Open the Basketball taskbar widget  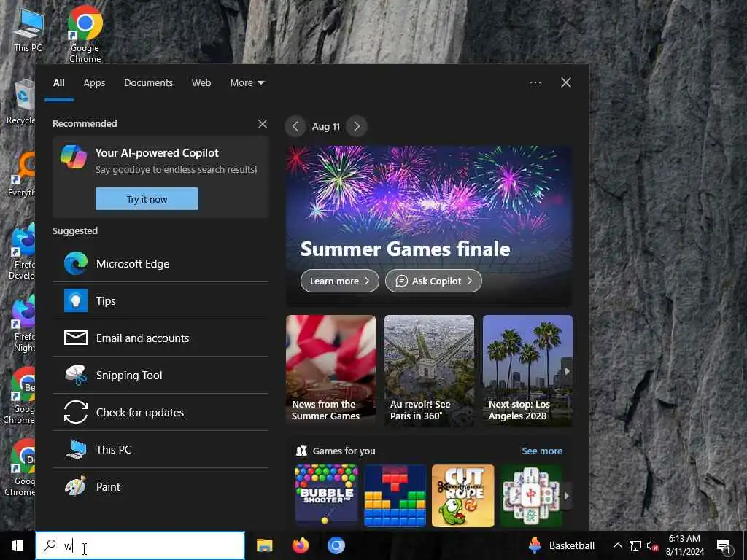click(562, 545)
